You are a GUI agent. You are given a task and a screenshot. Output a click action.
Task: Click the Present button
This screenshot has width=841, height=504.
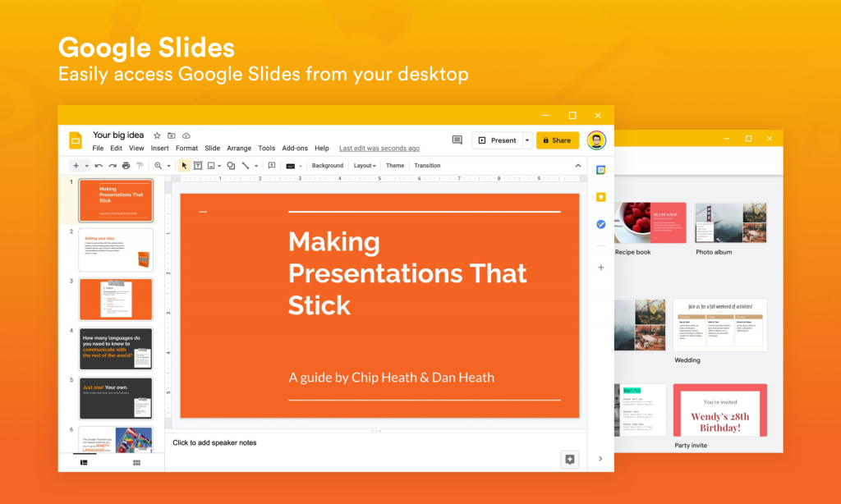[497, 140]
